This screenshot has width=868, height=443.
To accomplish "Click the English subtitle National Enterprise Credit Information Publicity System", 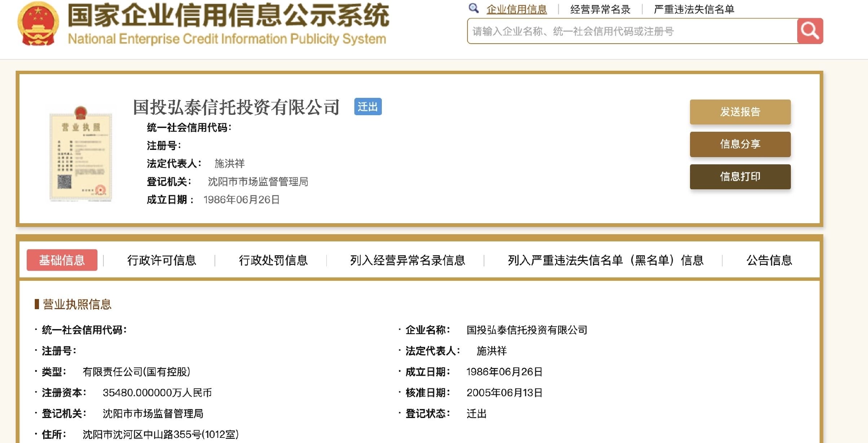I will (227, 39).
